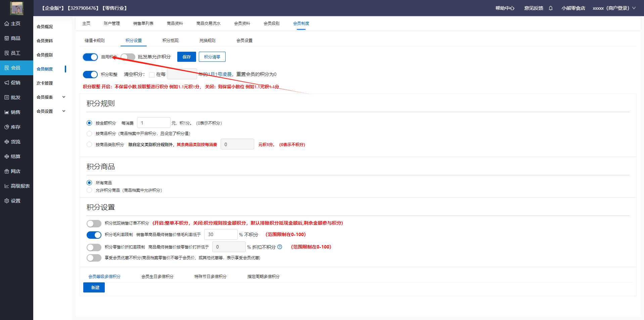
Task: Click the 新建 button
Action: click(94, 287)
